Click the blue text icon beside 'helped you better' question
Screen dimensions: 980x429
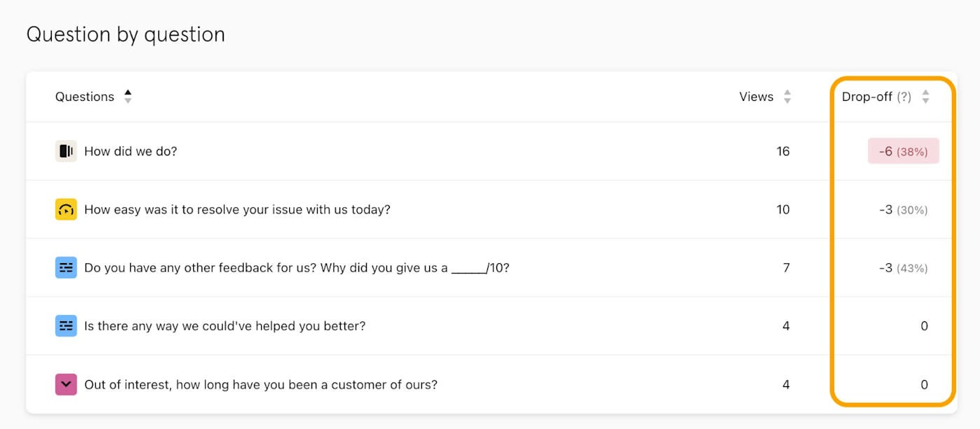(x=66, y=326)
